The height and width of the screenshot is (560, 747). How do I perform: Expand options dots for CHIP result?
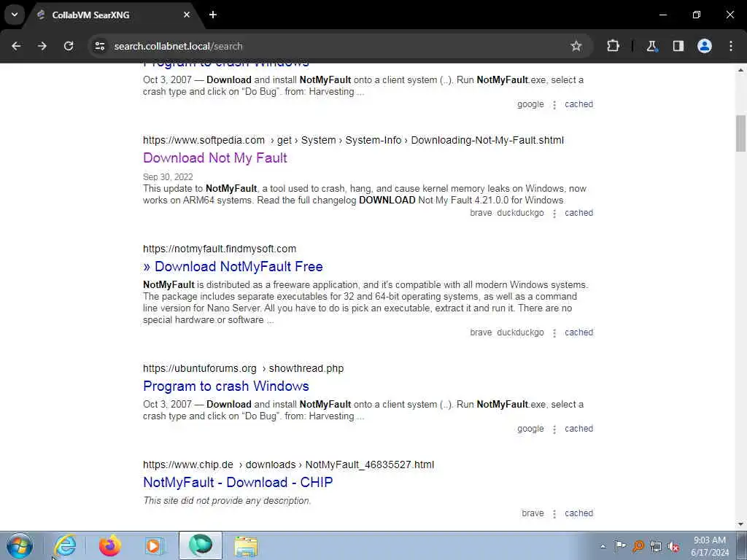pyautogui.click(x=554, y=514)
